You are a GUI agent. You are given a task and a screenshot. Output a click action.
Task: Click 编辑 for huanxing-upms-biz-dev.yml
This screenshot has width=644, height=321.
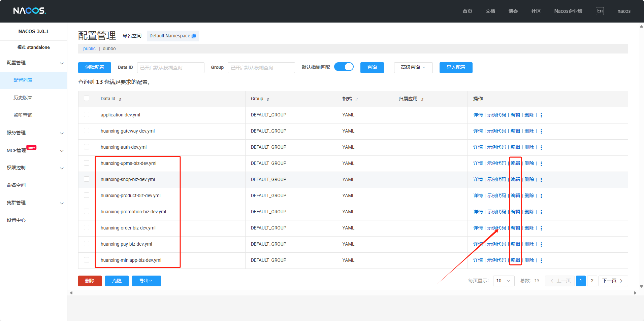pyautogui.click(x=515, y=163)
